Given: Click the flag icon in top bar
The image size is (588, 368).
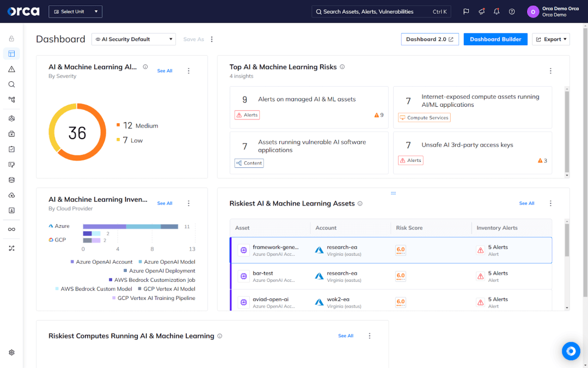Looking at the screenshot, I should point(466,11).
